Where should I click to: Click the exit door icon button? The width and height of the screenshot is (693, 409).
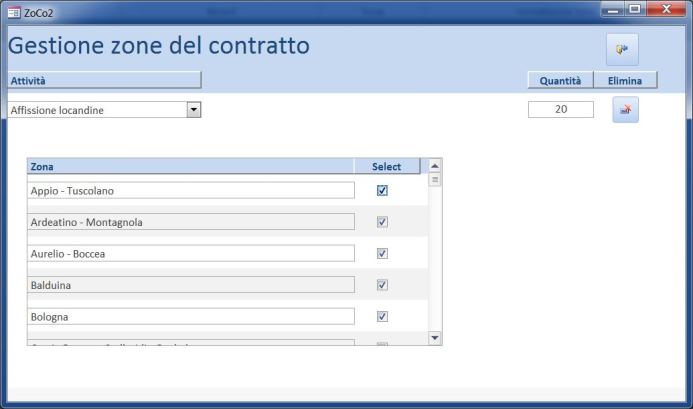coord(622,49)
